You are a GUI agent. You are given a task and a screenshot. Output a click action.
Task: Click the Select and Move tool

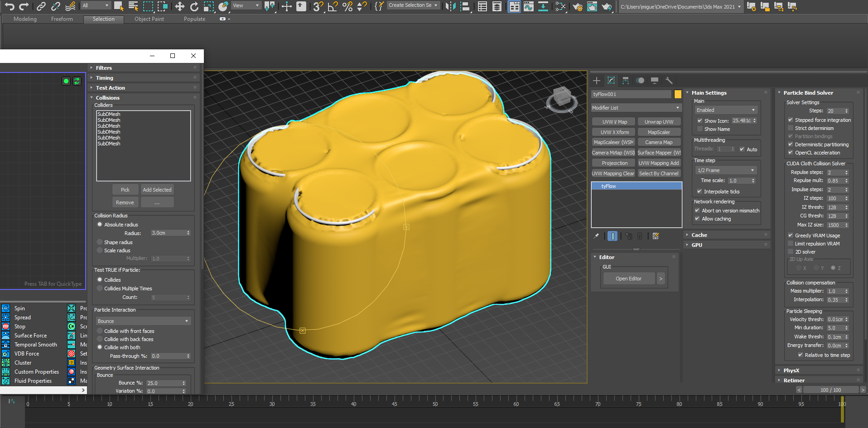coord(180,6)
